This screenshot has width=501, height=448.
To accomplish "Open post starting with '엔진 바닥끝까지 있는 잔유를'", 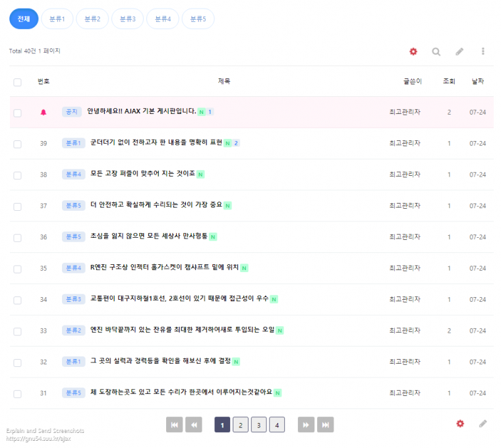I will 183,329.
